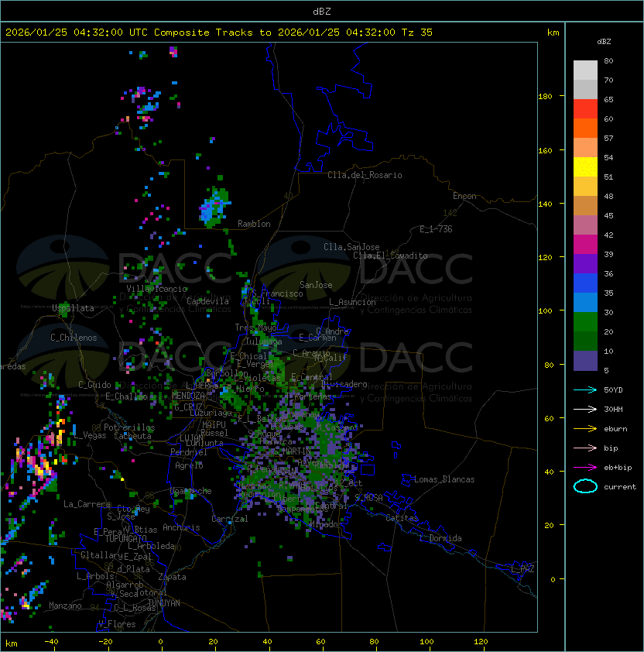Click the Anchoris map label
The image size is (644, 652).
(x=181, y=527)
